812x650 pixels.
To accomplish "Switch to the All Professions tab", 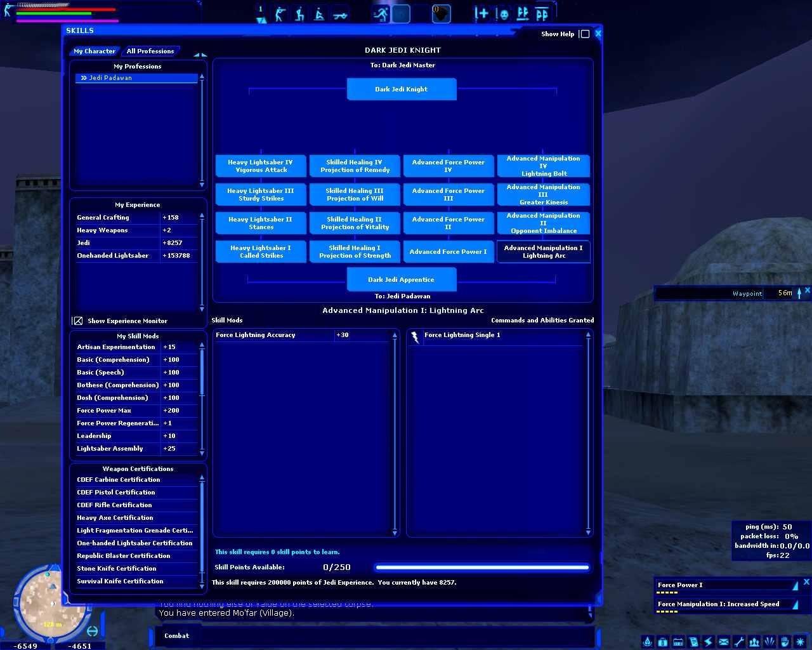I will pyautogui.click(x=150, y=51).
